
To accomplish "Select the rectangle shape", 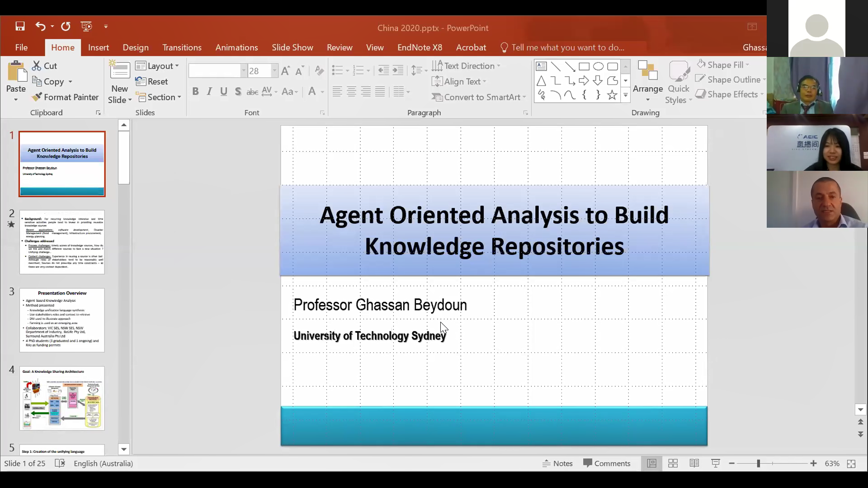I will pyautogui.click(x=584, y=66).
